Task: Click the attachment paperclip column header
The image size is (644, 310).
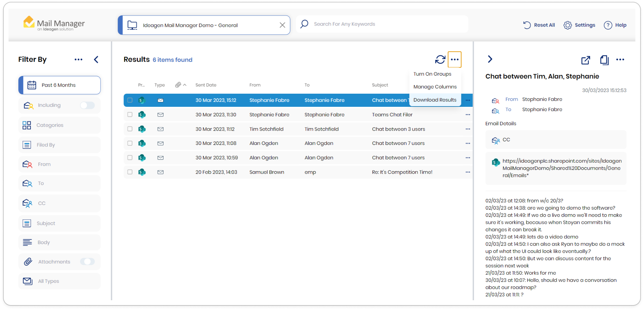Action: [x=178, y=85]
